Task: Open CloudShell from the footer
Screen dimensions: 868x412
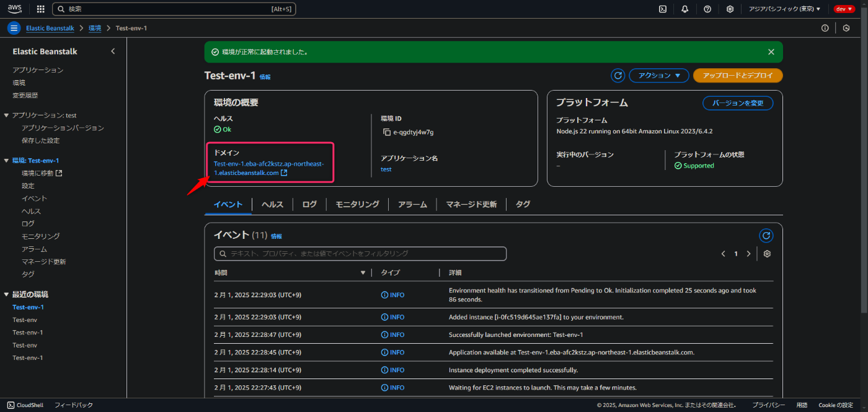Action: click(25, 405)
